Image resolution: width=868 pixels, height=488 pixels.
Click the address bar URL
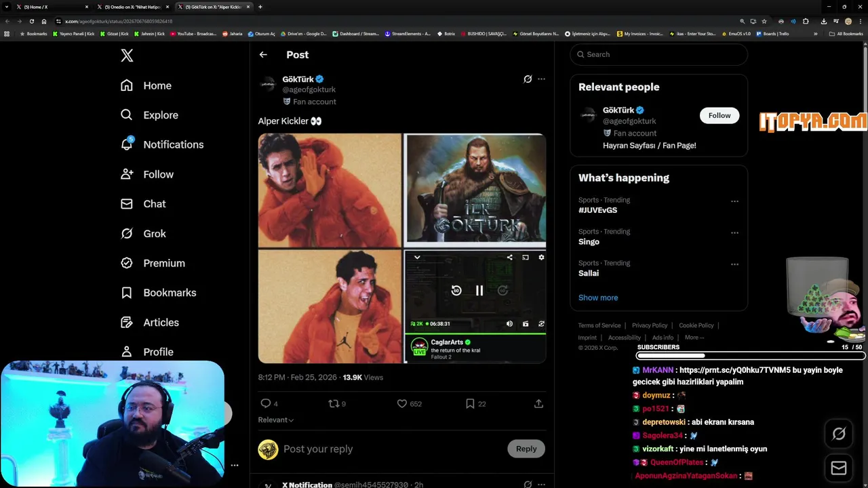[x=118, y=21]
